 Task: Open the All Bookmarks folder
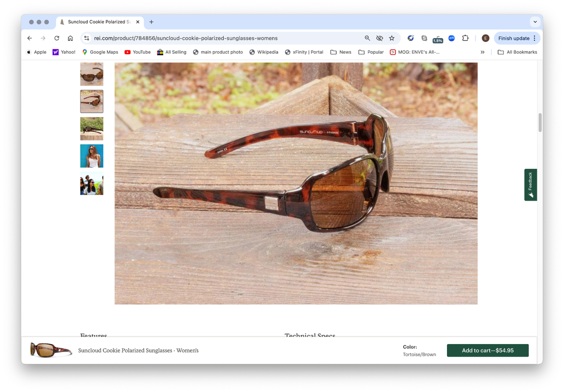517,52
